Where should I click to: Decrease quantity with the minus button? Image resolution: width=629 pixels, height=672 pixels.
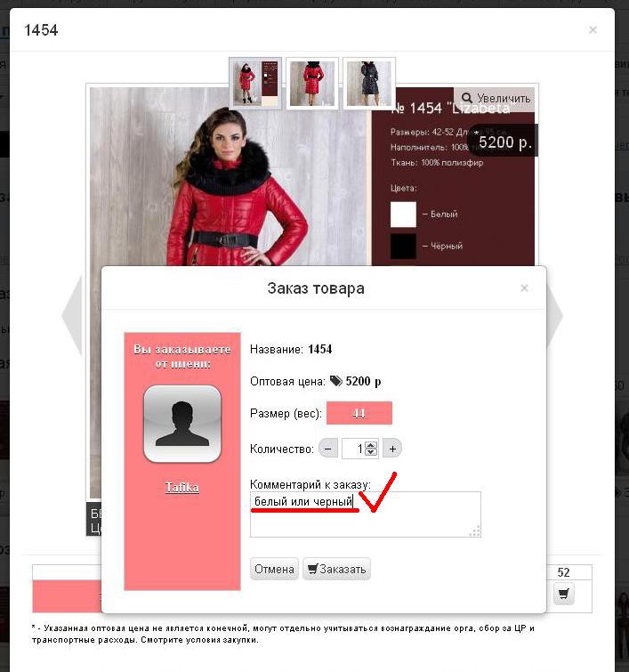point(328,449)
